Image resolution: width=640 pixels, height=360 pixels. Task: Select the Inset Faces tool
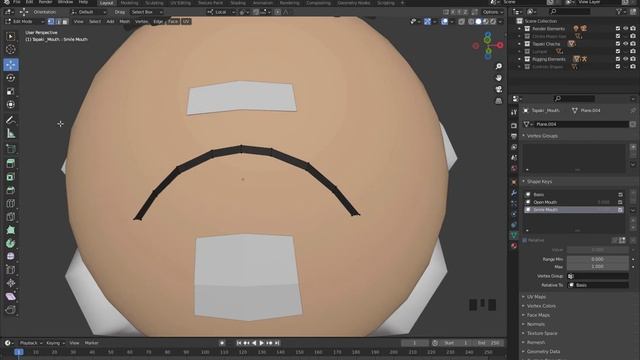point(11,177)
